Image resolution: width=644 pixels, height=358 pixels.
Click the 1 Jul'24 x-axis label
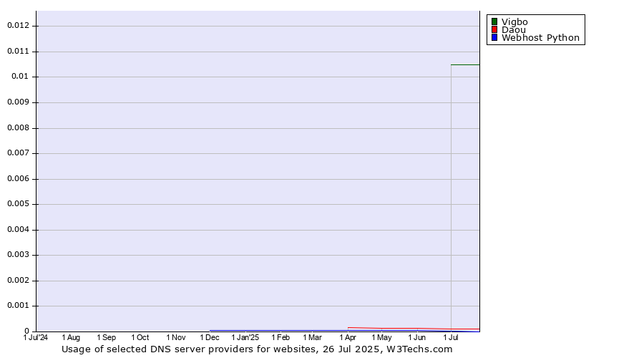(36, 337)
